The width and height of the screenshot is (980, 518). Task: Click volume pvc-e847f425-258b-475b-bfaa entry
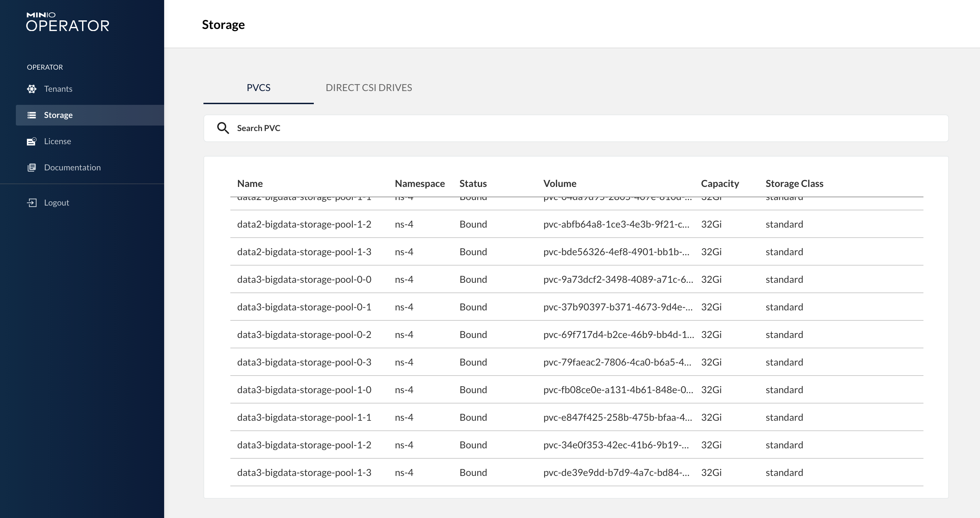[x=617, y=418]
